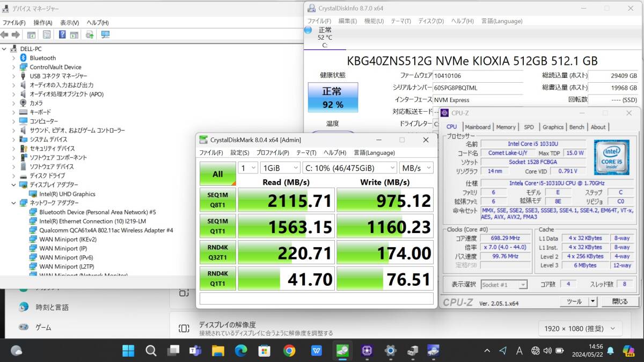The height and width of the screenshot is (362, 644).
Task: Open the ツール dropdown arrow in CPU-Z
Action: point(592,302)
